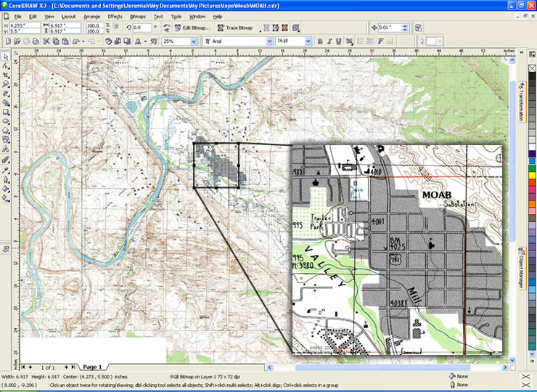Image resolution: width=537 pixels, height=392 pixels.
Task: Open the Bitmaps menu
Action: click(x=137, y=16)
